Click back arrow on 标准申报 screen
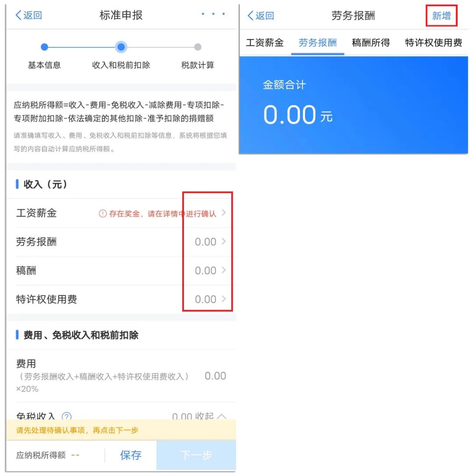 [19, 15]
